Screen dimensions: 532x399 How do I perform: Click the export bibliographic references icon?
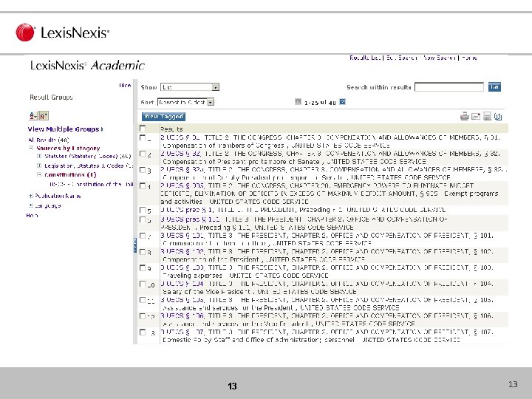tap(498, 117)
